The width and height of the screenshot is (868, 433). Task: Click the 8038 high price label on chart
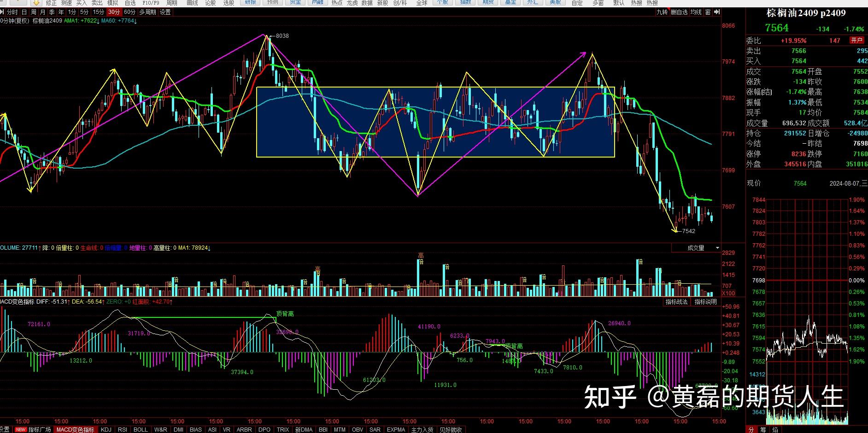tap(282, 36)
